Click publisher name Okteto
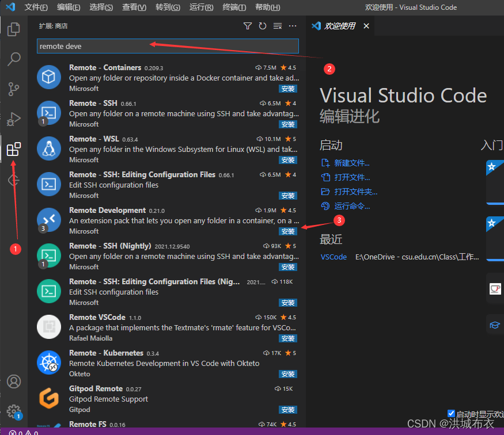504x435 pixels. click(x=79, y=374)
